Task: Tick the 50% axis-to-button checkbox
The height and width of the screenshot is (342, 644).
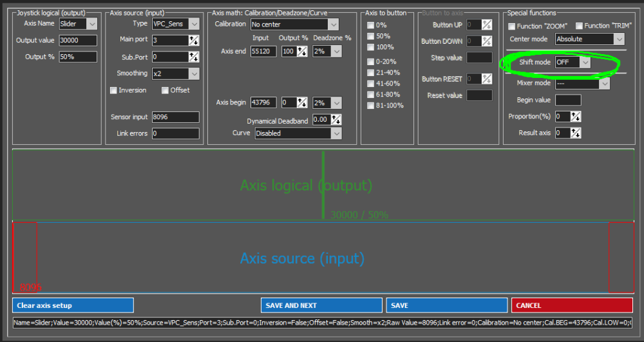Action: click(x=370, y=37)
